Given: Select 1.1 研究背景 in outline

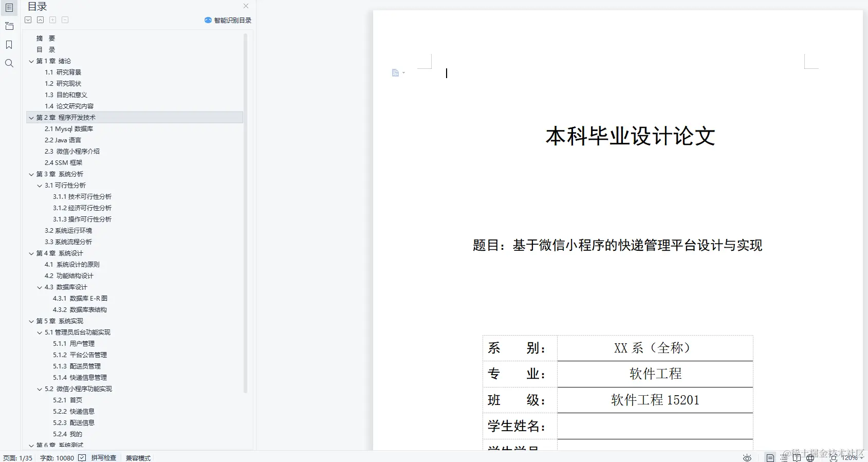Looking at the screenshot, I should coord(63,72).
